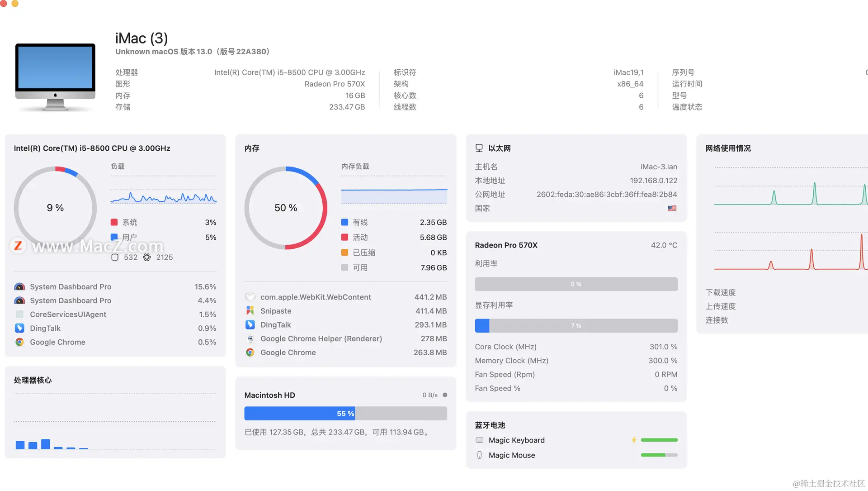Click the Macintosh HD 55% usage bar

[345, 414]
